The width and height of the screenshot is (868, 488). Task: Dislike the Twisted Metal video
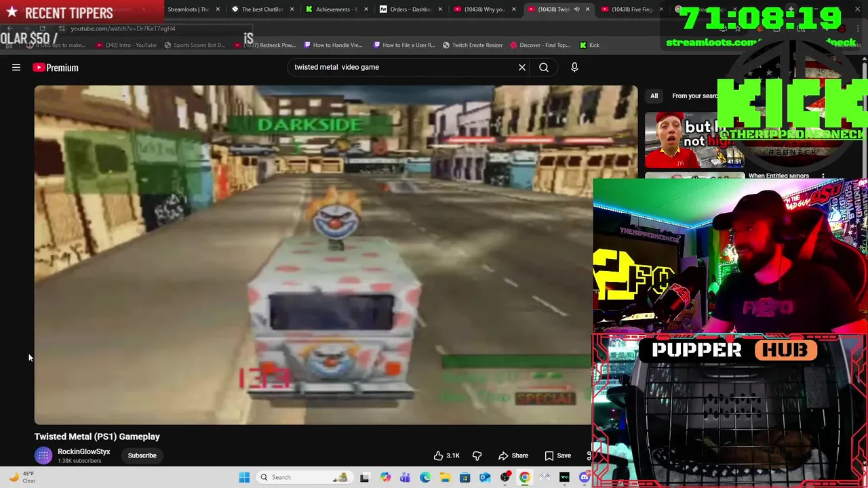[477, 455]
